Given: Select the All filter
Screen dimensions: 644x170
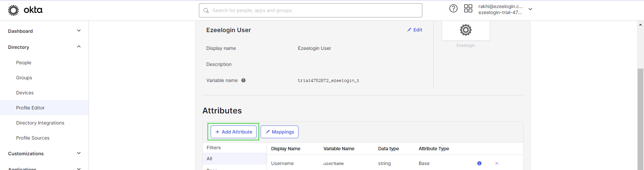Looking at the screenshot, I should (x=234, y=159).
